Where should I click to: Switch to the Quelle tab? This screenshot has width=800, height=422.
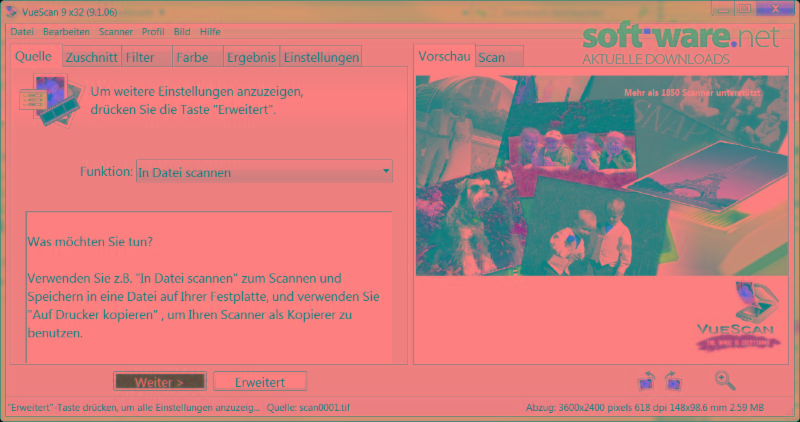pos(36,56)
